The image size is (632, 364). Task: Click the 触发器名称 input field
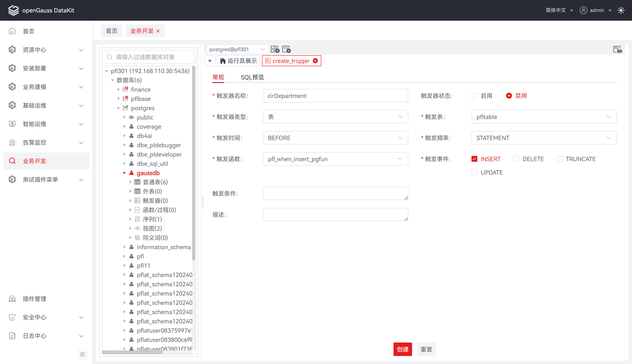tap(335, 96)
